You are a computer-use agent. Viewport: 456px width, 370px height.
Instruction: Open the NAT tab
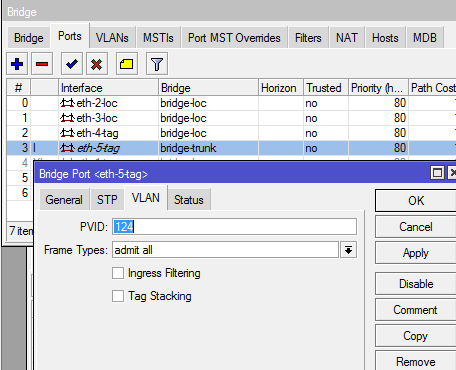[347, 38]
